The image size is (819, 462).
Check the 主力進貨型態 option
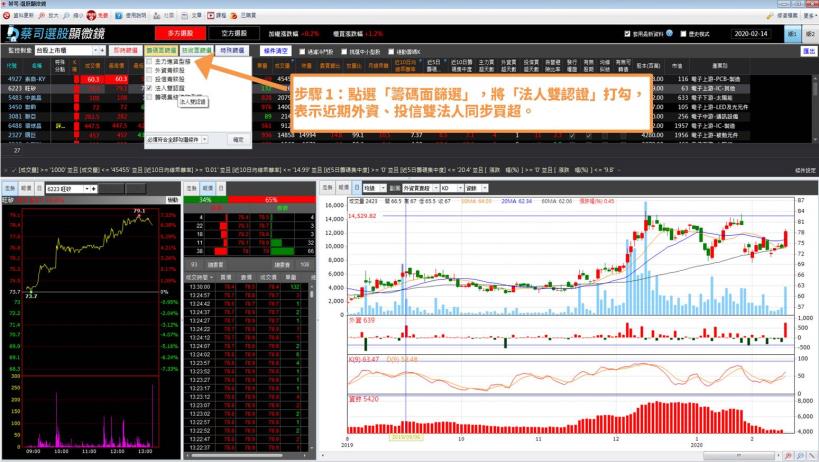coord(149,61)
